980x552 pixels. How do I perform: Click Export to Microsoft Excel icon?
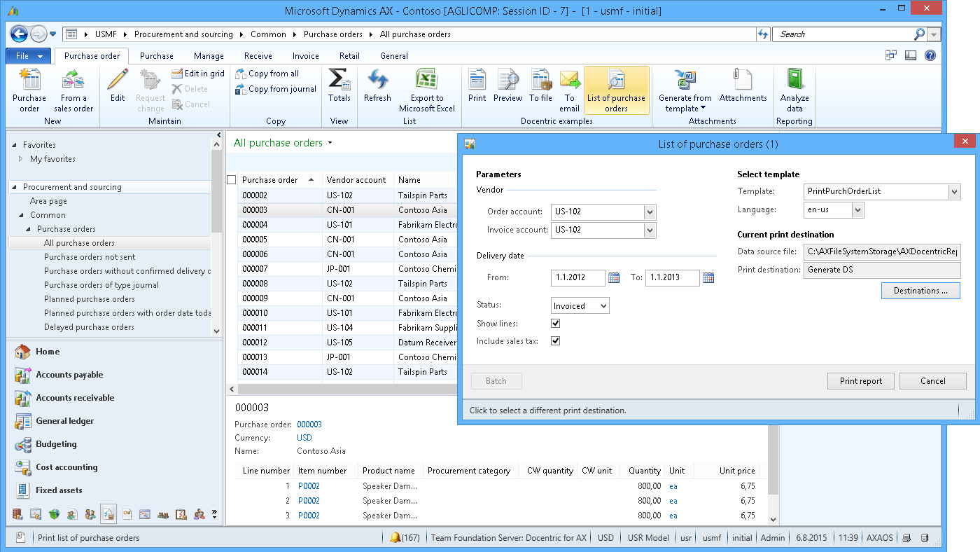click(427, 79)
